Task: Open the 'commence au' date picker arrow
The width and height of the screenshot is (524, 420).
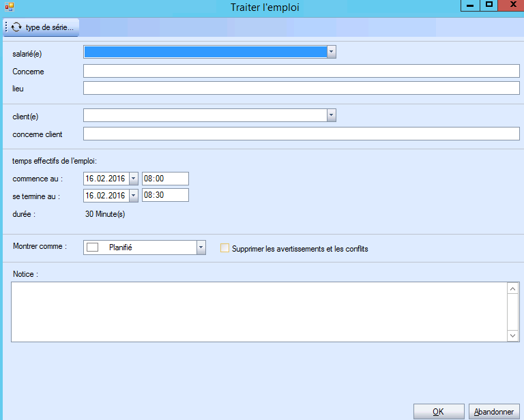Action: click(x=133, y=178)
